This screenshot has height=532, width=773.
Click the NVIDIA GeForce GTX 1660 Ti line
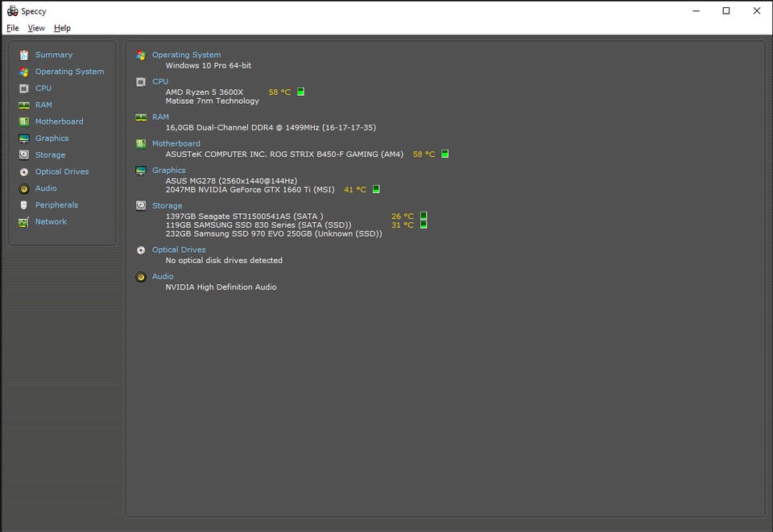point(250,190)
